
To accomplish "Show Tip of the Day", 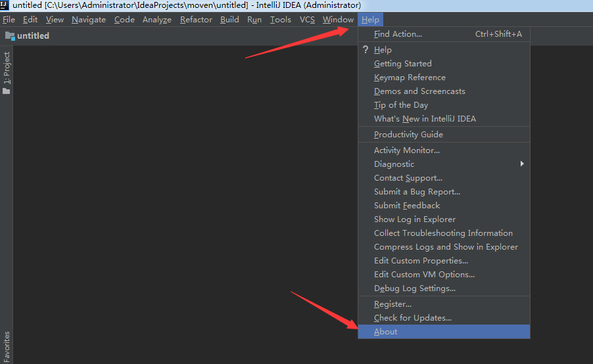I will pyautogui.click(x=444, y=104).
